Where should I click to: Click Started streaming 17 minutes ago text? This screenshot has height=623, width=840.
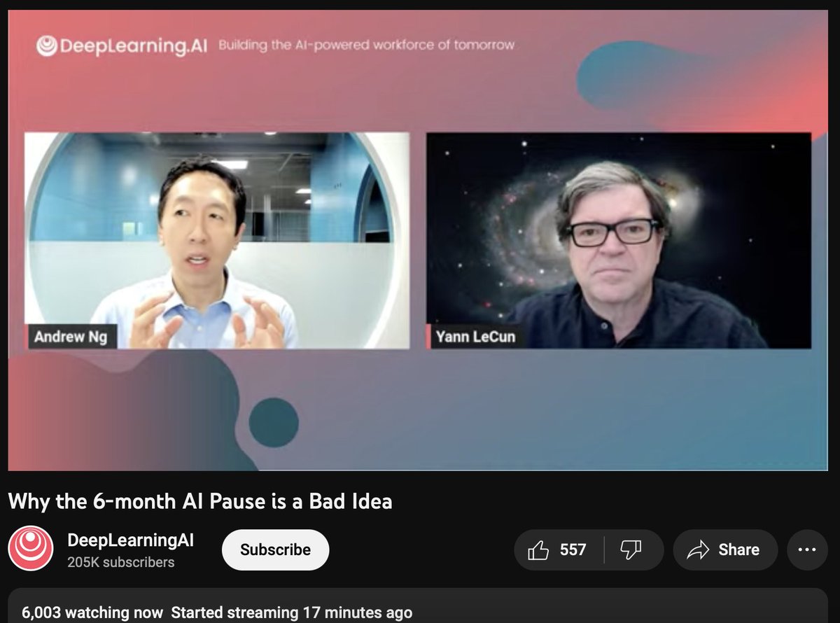pyautogui.click(x=292, y=612)
